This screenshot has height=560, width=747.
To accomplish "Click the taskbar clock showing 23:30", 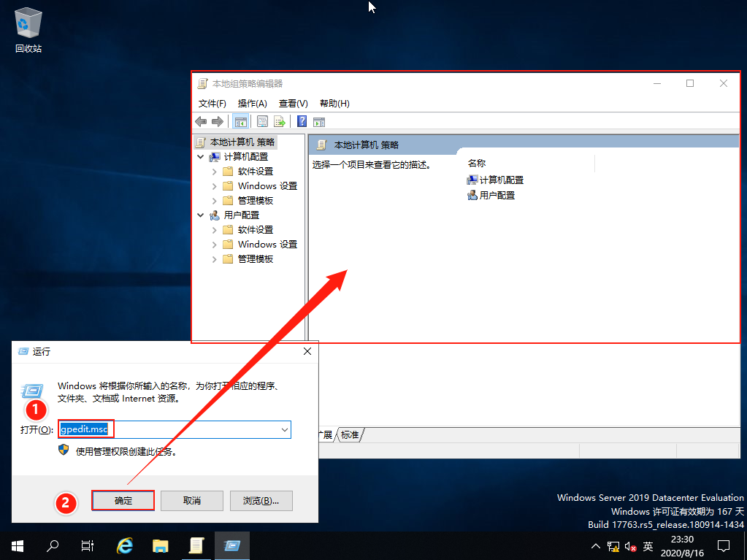I will tap(682, 546).
